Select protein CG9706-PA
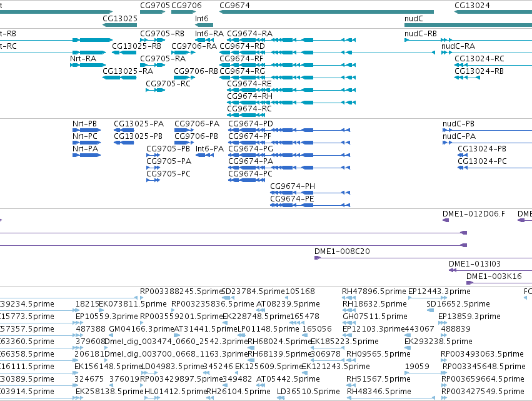 (197, 124)
